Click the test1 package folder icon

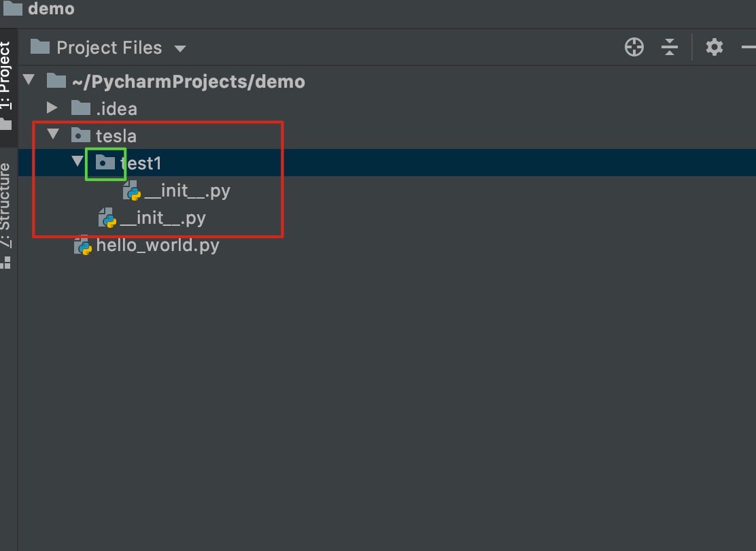coord(105,163)
